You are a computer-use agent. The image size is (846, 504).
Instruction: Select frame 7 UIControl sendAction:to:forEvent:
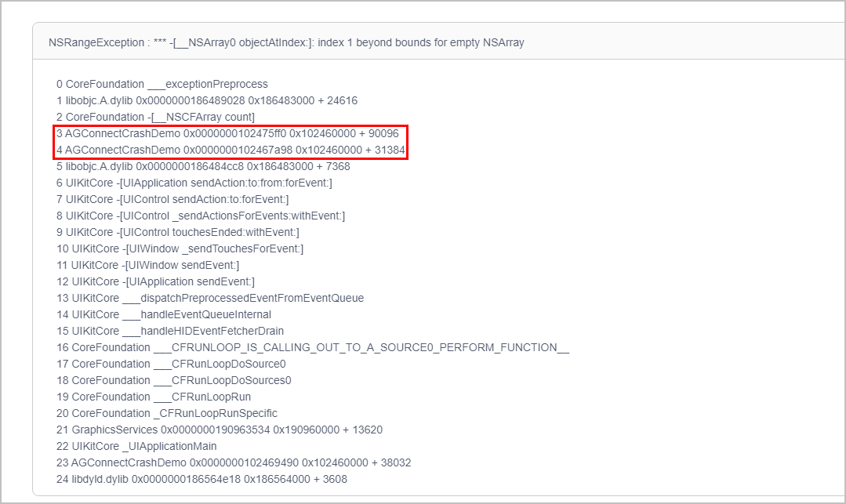pos(172,200)
